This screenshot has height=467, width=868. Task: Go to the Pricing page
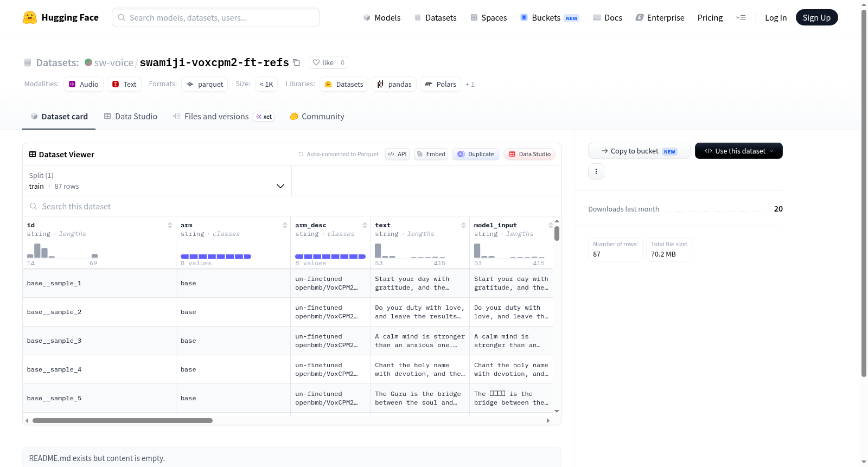tap(710, 17)
